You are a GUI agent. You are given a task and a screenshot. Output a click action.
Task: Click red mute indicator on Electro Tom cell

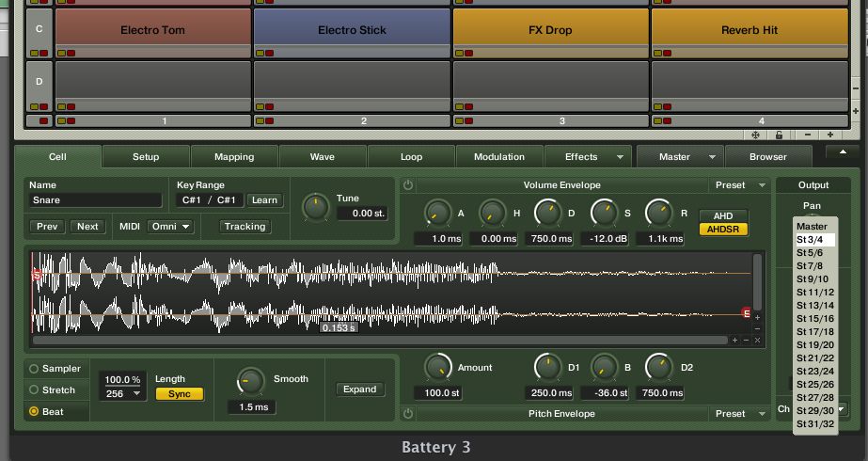click(x=71, y=54)
